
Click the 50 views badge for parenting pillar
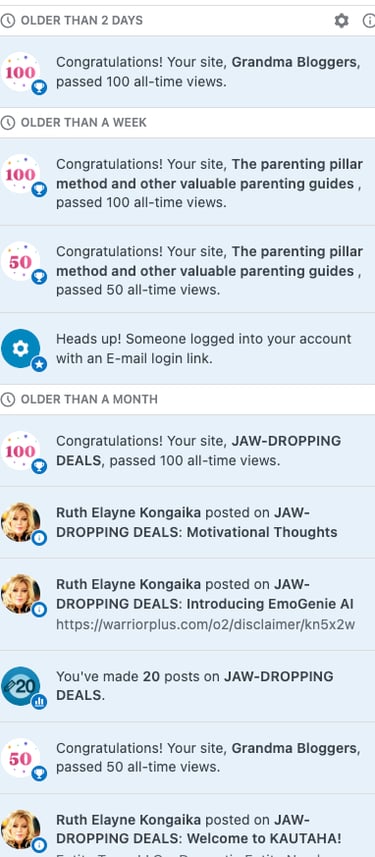click(21, 261)
